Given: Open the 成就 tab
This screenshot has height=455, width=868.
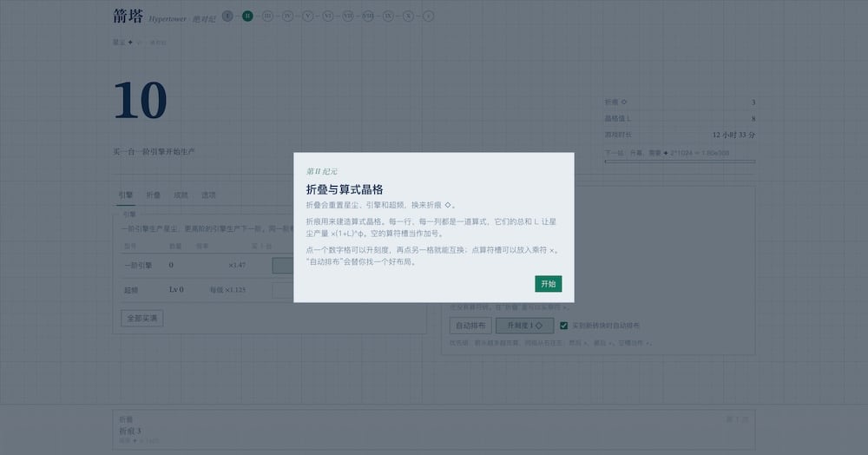Looking at the screenshot, I should pyautogui.click(x=181, y=195).
